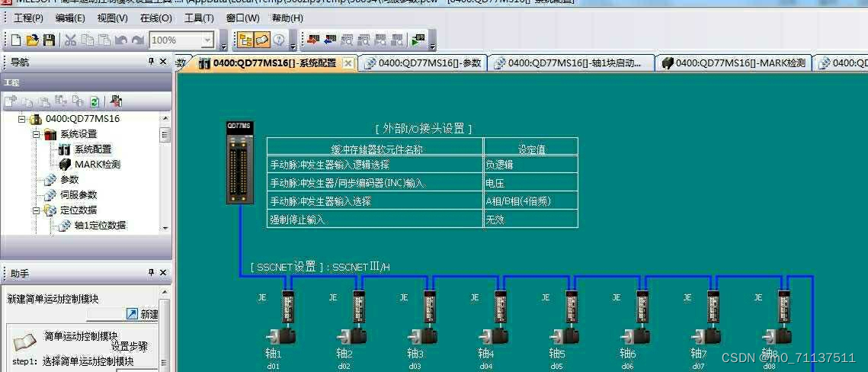Click the first monitor magnifier icon
868x372 pixels.
point(347,40)
